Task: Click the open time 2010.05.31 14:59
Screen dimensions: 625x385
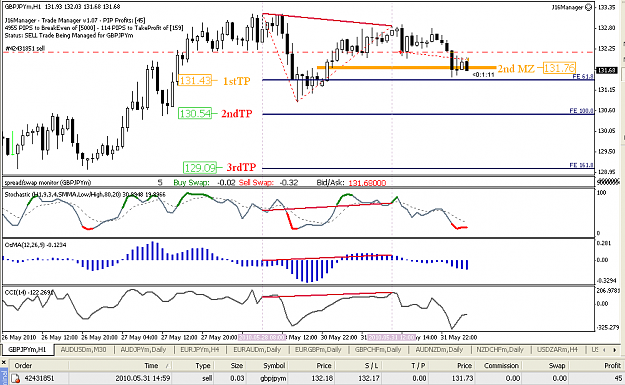Action: [143, 378]
